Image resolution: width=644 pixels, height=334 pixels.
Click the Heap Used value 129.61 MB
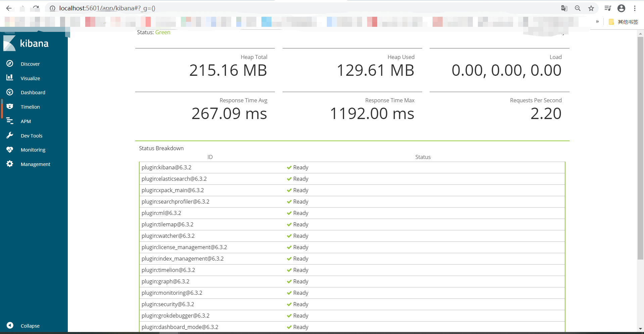(375, 70)
